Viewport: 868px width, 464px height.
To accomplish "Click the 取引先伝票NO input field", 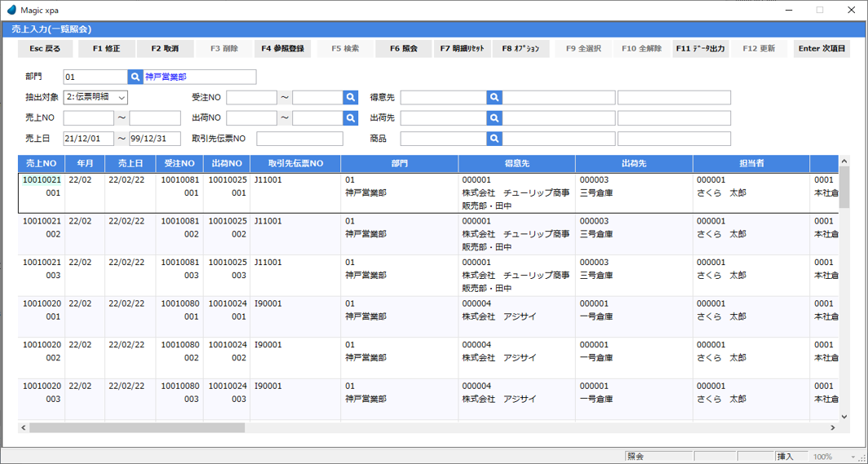I will (x=299, y=139).
